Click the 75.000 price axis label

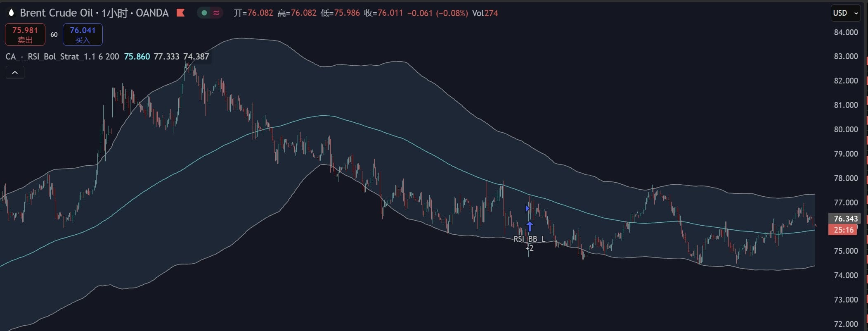846,251
